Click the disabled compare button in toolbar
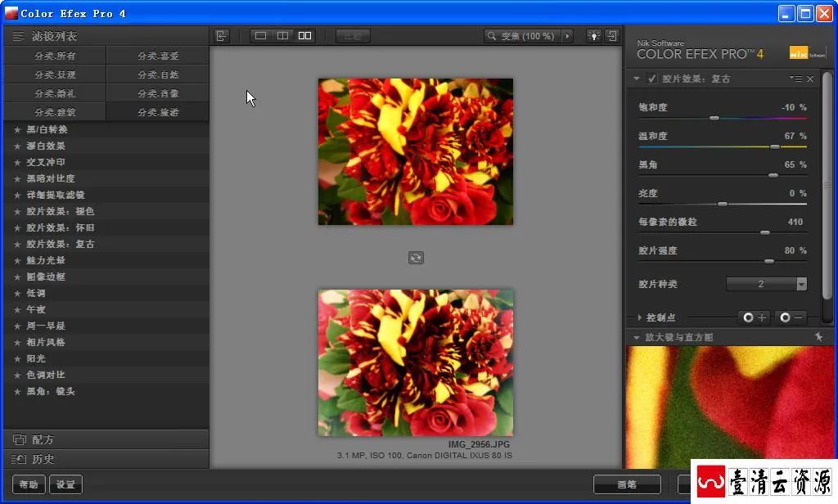The width and height of the screenshot is (838, 504). (x=353, y=36)
